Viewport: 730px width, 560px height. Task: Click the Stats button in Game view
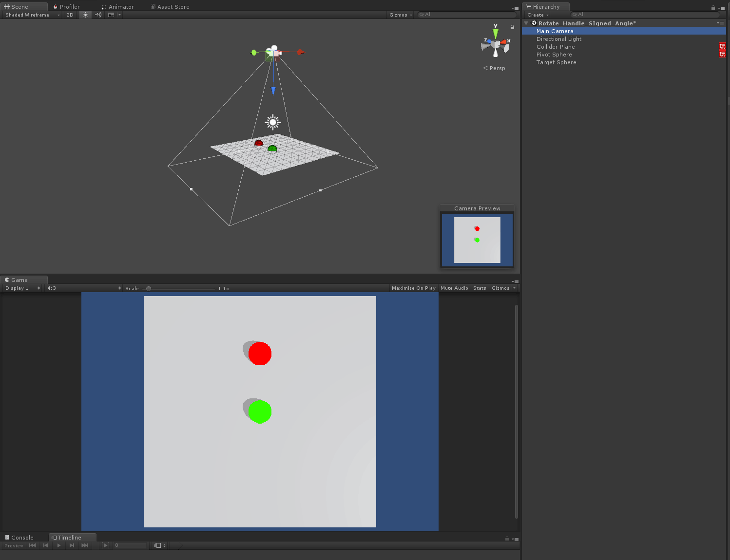[x=480, y=288]
